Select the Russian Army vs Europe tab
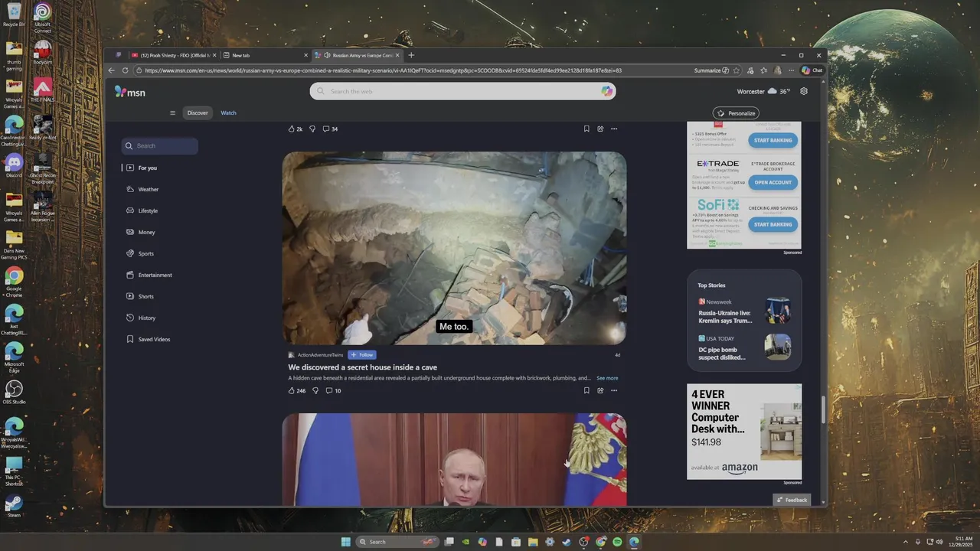Viewport: 980px width, 551px height. (358, 55)
